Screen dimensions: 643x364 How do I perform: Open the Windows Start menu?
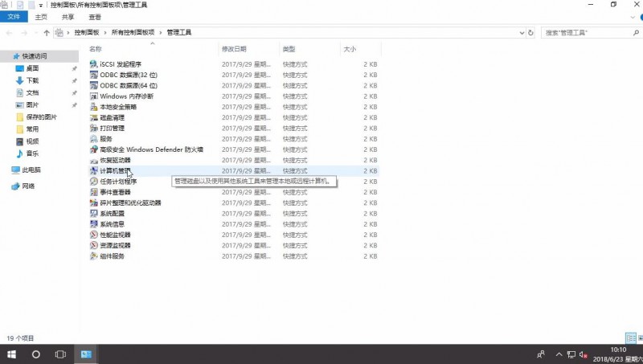click(x=11, y=354)
